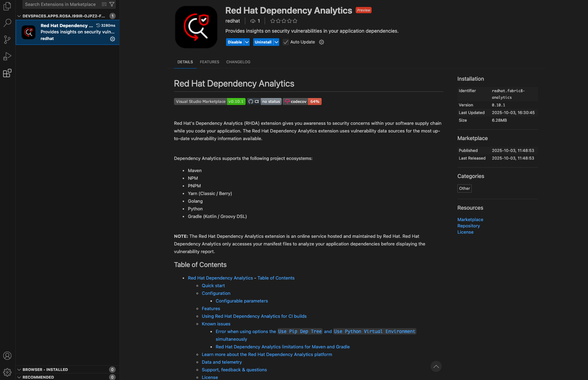Toggle the Auto Update checkbox
The image size is (588, 380).
point(286,42)
